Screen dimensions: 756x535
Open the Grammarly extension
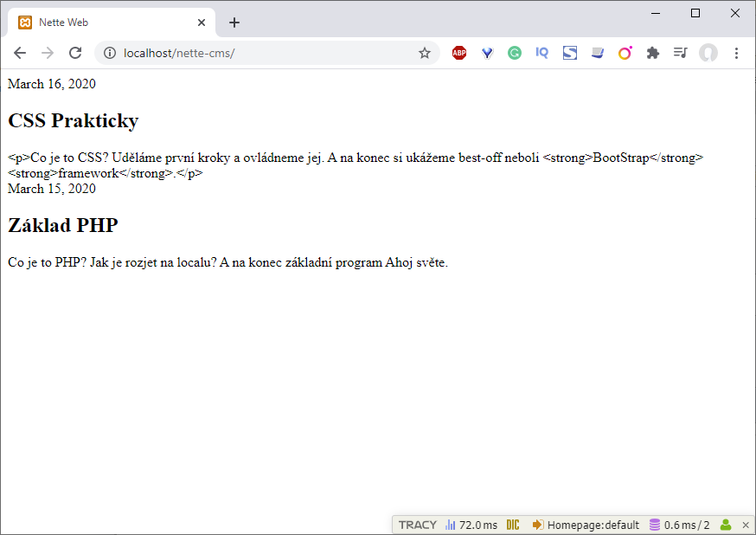515,53
